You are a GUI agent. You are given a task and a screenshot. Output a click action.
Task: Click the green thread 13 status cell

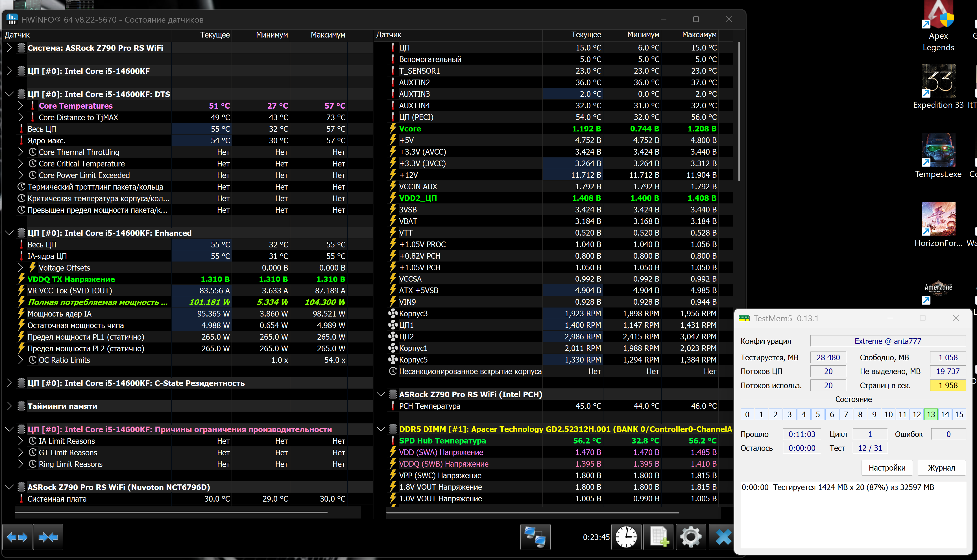[x=931, y=414]
